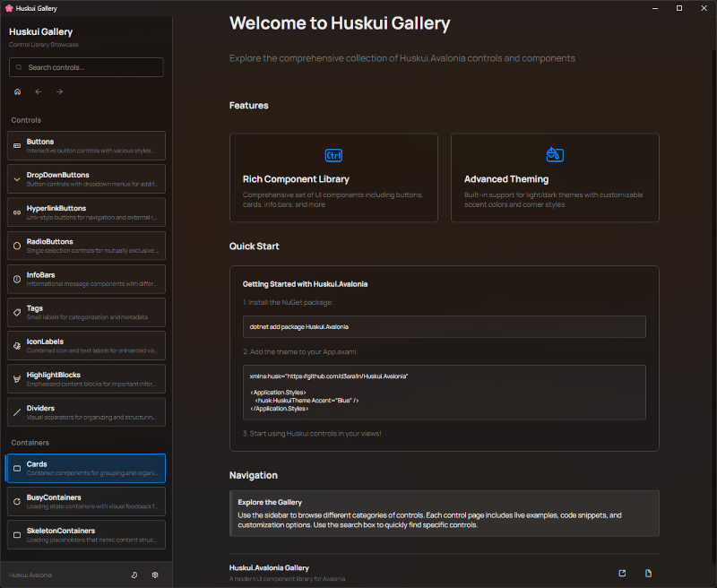Toggle dark mode with the moon icon
Screen dimensions: 717x588
click(x=134, y=575)
